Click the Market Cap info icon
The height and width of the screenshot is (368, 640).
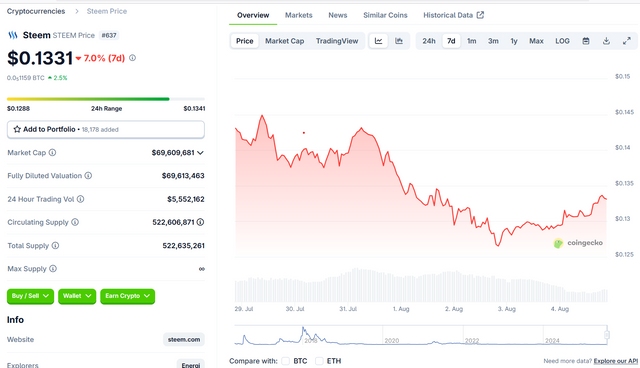[52, 153]
